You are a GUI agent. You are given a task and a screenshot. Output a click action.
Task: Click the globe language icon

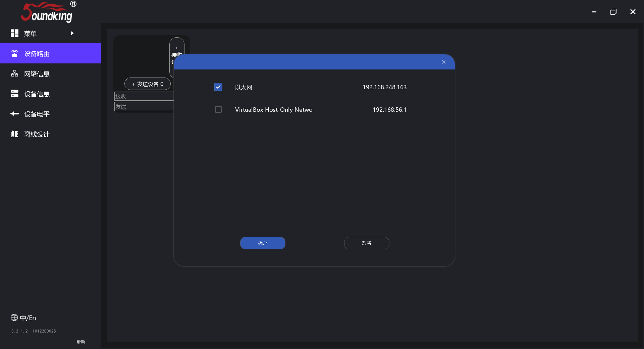(x=14, y=317)
